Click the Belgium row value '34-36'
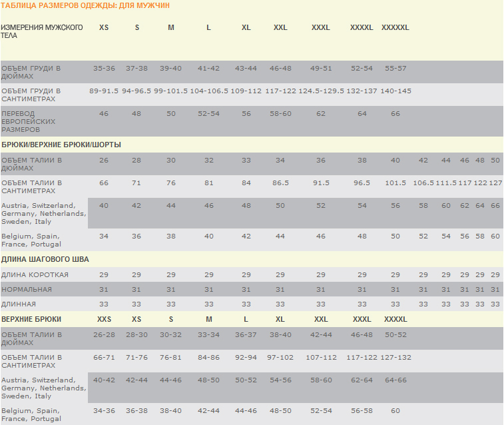This screenshot has height=425, width=504. click(x=104, y=411)
